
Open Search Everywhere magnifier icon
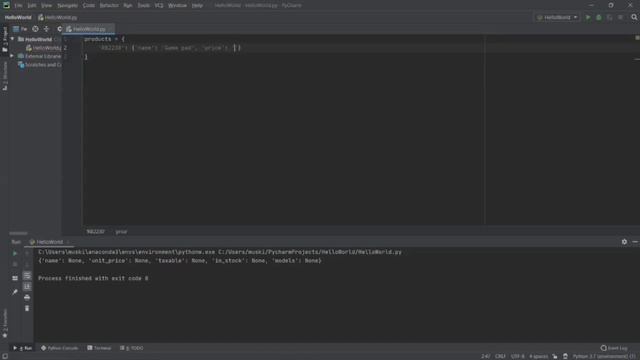[634, 18]
